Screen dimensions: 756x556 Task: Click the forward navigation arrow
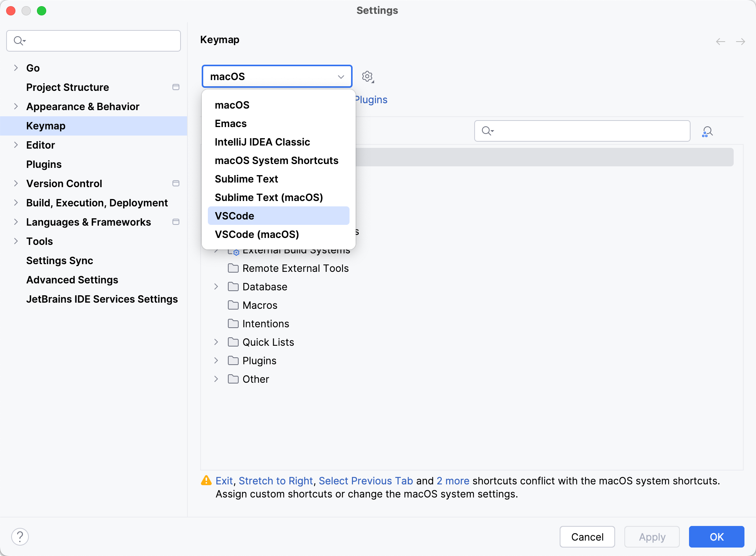[741, 42]
